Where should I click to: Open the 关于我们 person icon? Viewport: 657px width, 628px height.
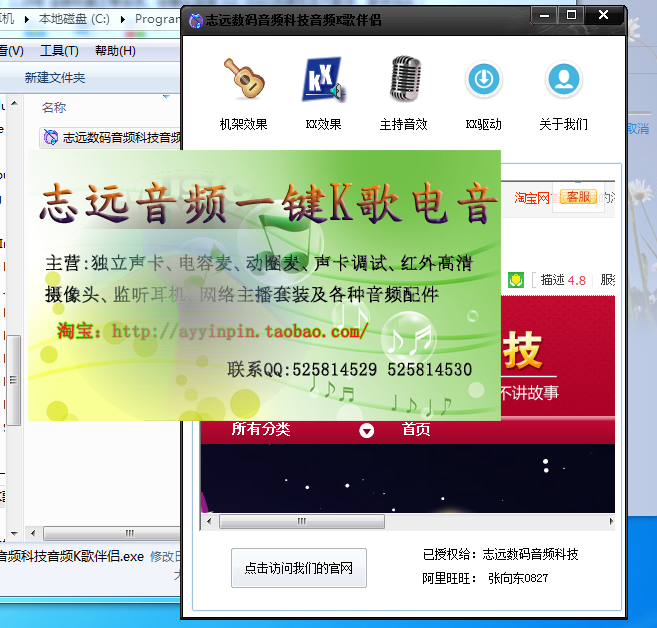(x=564, y=79)
